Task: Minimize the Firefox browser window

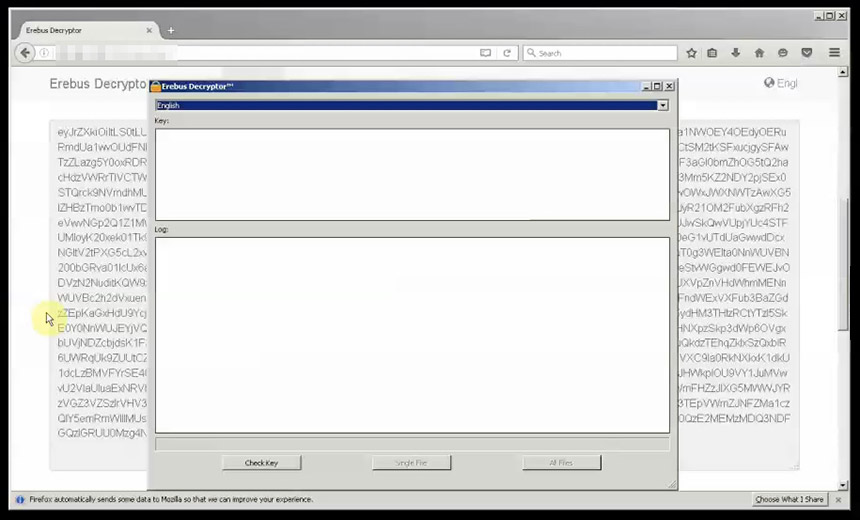Action: [x=819, y=16]
